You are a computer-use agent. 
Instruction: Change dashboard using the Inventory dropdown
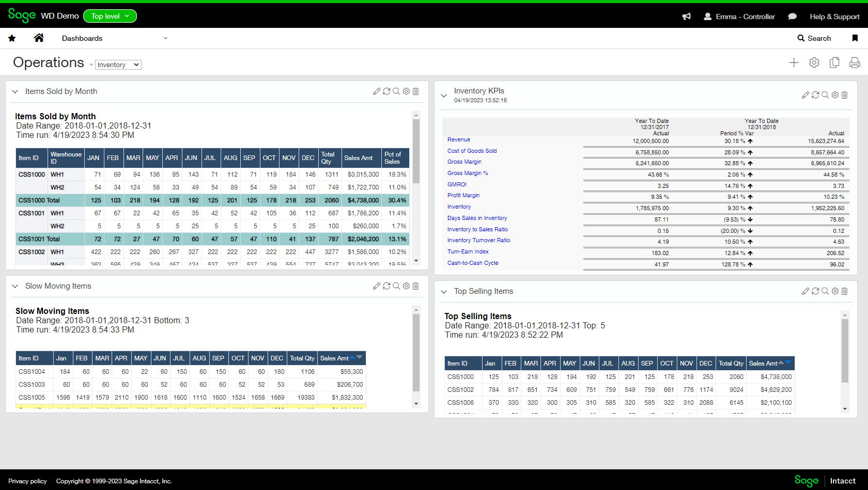click(118, 64)
